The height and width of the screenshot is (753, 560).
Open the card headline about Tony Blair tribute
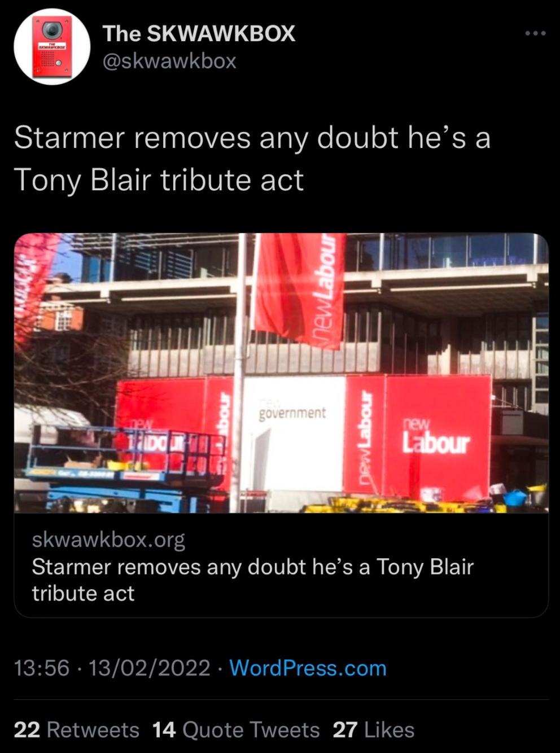(252, 580)
